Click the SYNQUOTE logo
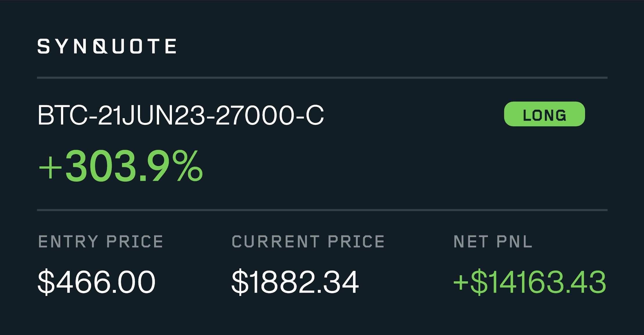 (107, 46)
